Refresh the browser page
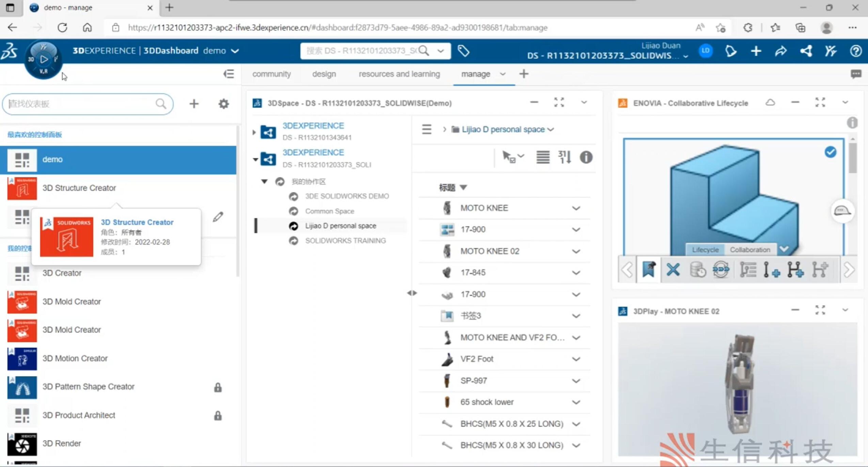 pyautogui.click(x=62, y=28)
